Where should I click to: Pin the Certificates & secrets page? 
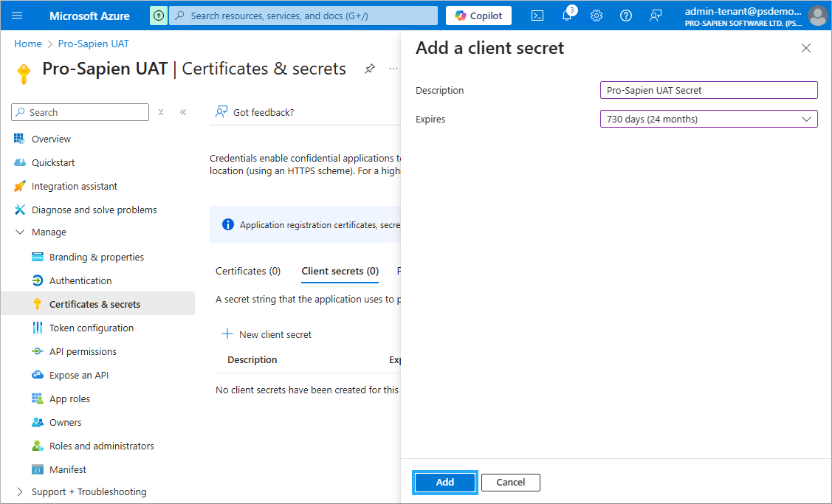pyautogui.click(x=369, y=69)
